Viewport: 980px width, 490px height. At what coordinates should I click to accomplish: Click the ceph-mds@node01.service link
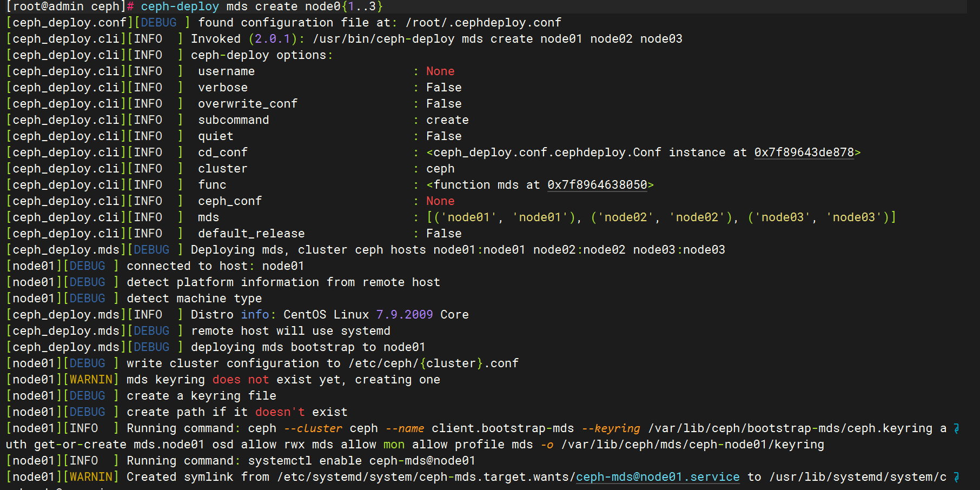(658, 477)
